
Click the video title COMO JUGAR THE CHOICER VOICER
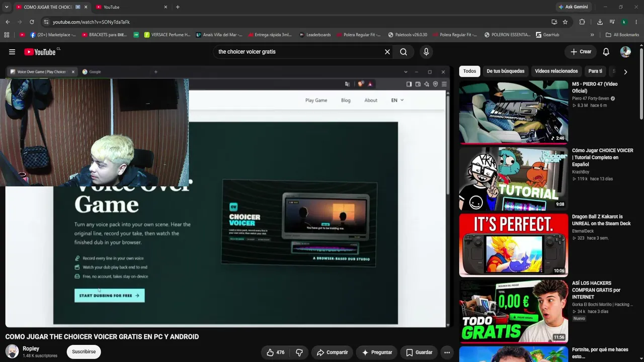tap(102, 337)
